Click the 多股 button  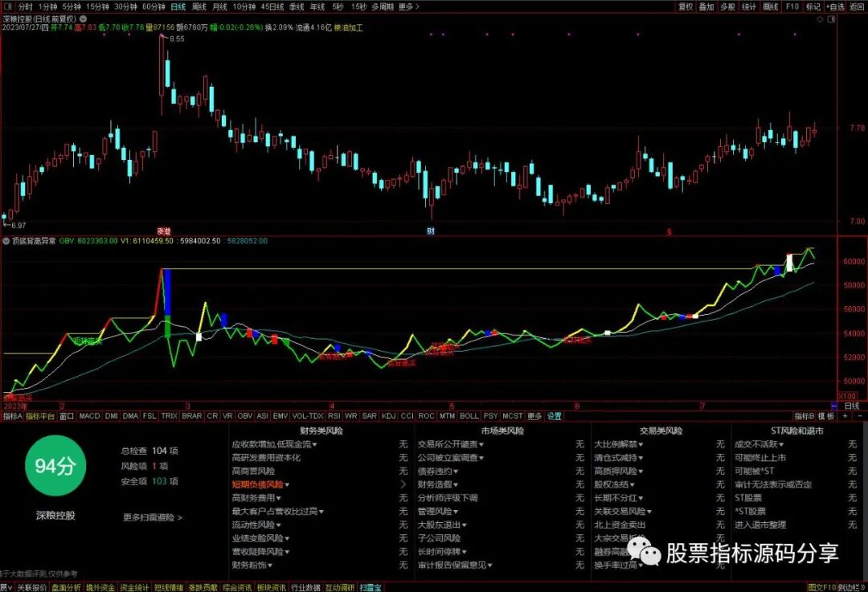727,6
